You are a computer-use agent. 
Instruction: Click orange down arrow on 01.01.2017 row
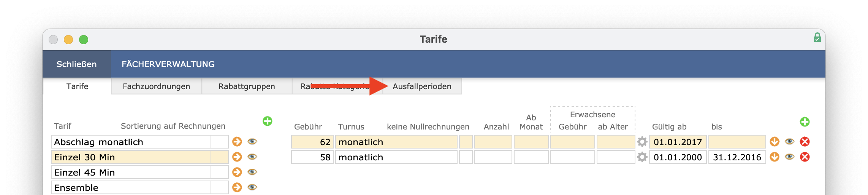click(775, 142)
